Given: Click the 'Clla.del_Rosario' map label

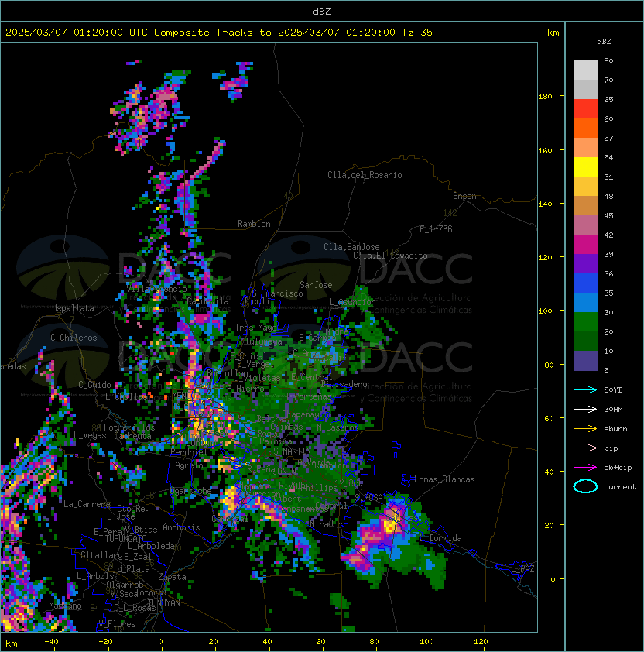Looking at the screenshot, I should [365, 175].
